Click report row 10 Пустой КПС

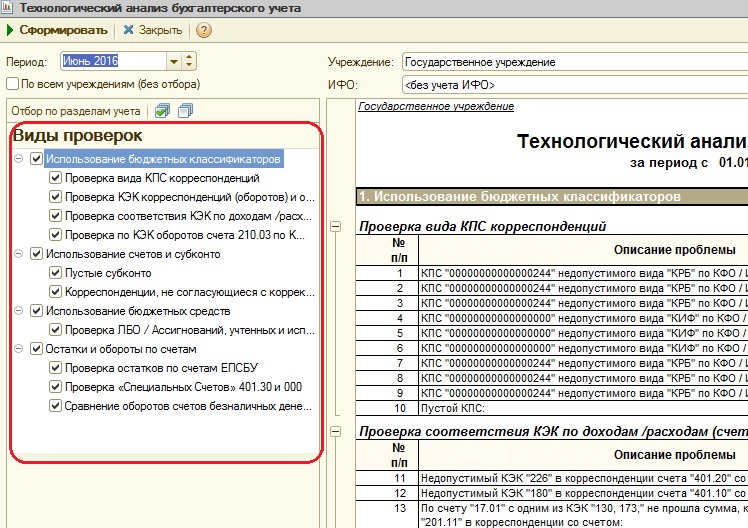point(583,408)
